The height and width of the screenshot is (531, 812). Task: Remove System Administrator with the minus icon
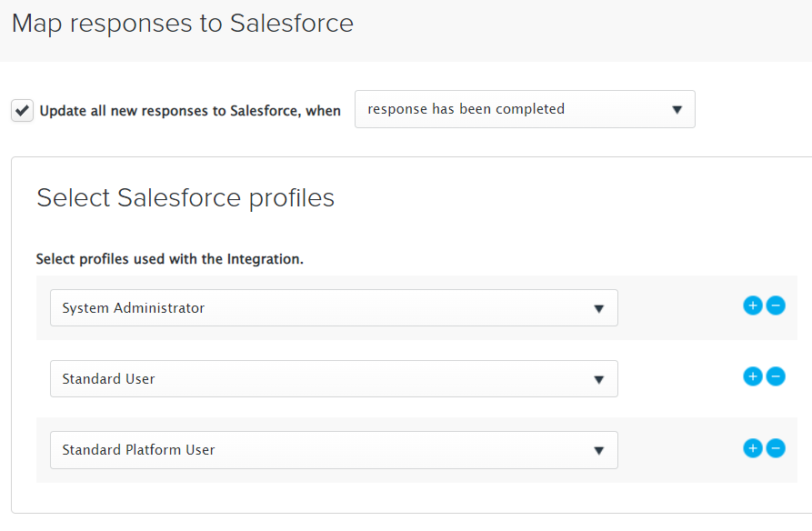(776, 306)
